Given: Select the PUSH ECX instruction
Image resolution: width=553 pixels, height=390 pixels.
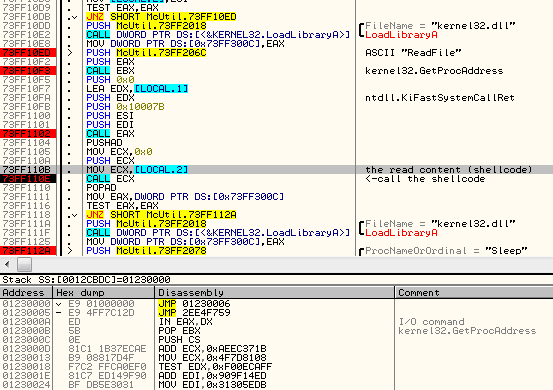Looking at the screenshot, I should 110,161.
